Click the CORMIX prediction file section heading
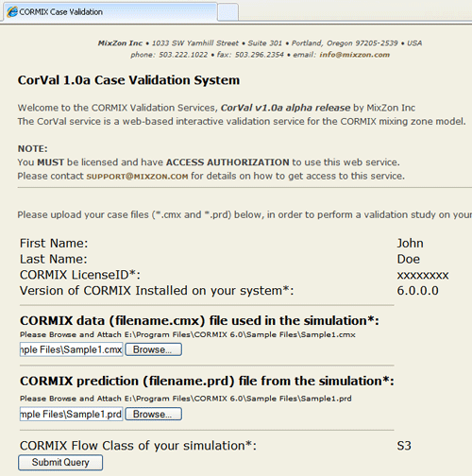This screenshot has width=472, height=476. tap(207, 382)
